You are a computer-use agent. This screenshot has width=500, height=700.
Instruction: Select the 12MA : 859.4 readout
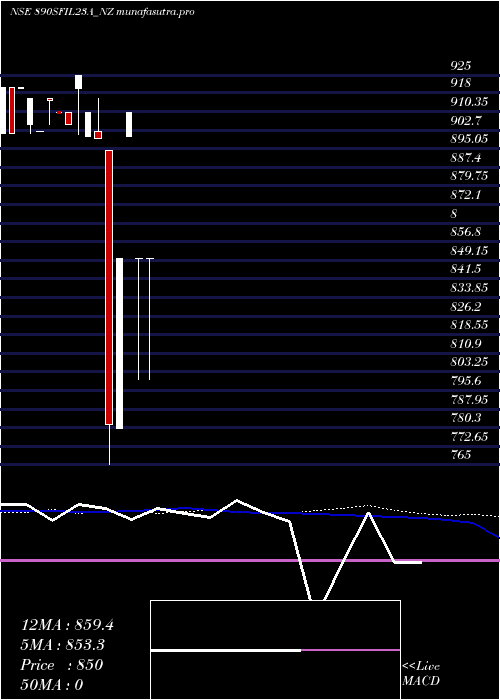point(67,625)
